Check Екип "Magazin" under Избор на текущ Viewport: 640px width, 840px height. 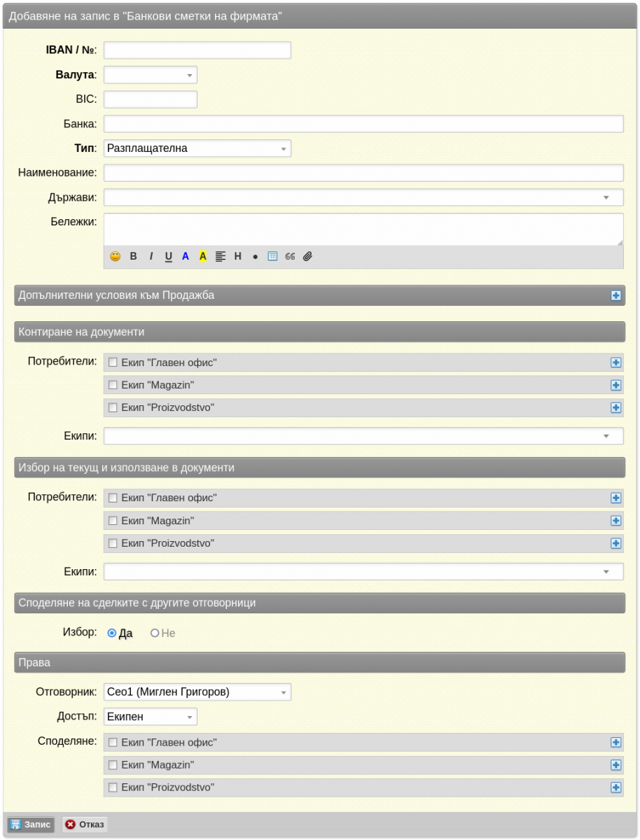[x=113, y=521]
